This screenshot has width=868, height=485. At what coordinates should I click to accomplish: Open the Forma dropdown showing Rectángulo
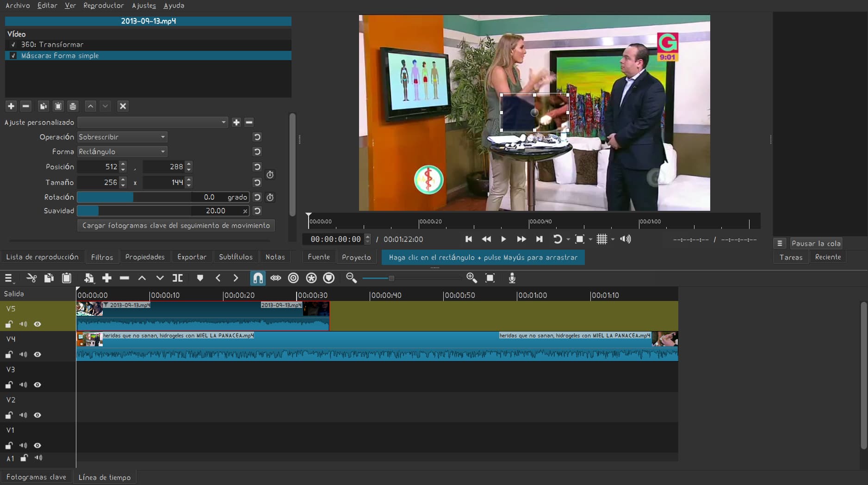pyautogui.click(x=122, y=152)
